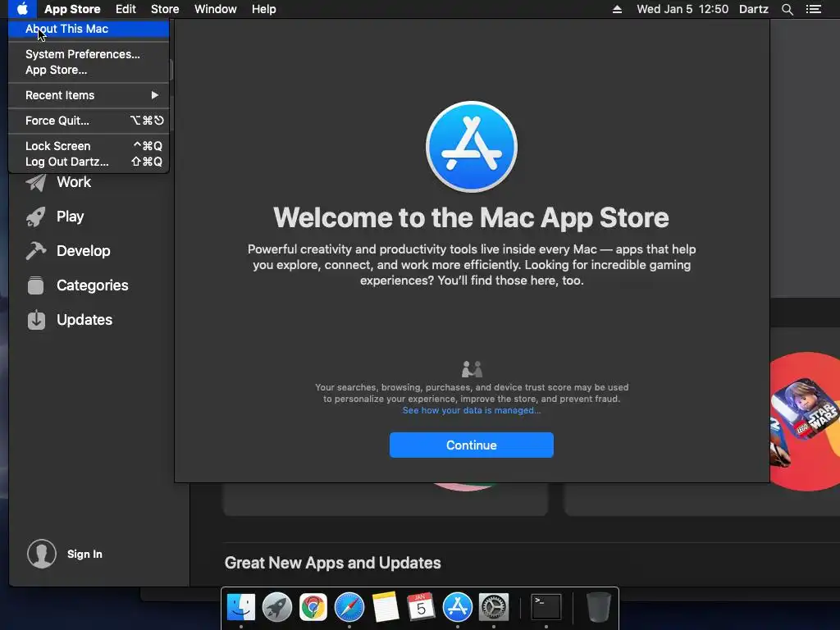Go to Updates section in sidebar

point(84,320)
